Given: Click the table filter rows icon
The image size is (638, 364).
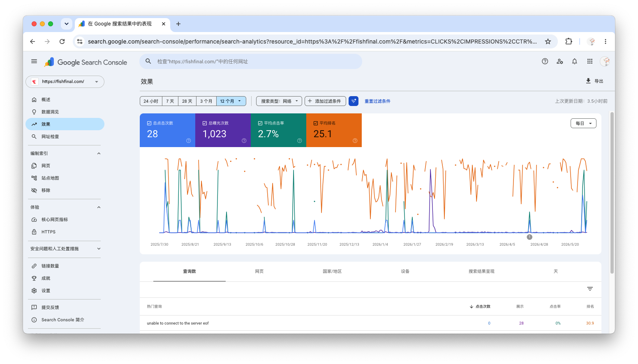Looking at the screenshot, I should tap(590, 289).
